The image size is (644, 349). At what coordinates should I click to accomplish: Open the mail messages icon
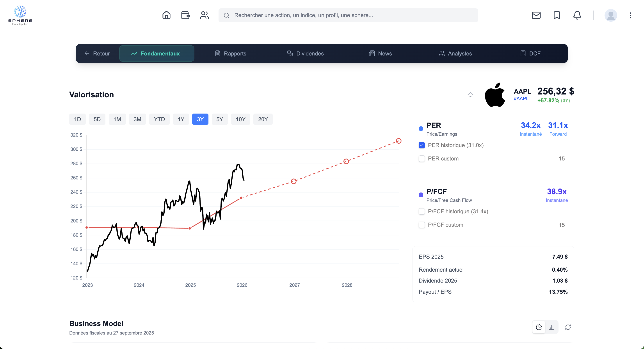[x=536, y=15]
